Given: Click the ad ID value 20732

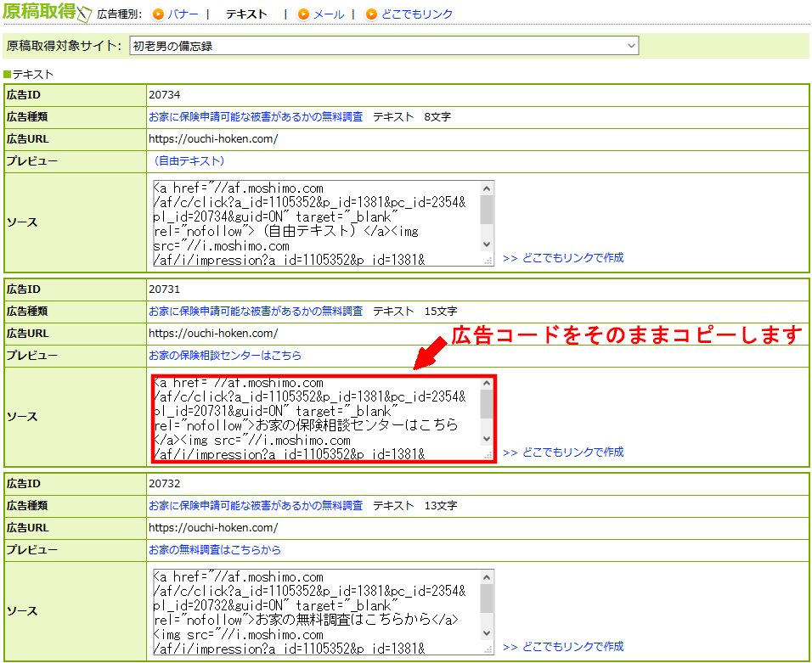Looking at the screenshot, I should (165, 483).
